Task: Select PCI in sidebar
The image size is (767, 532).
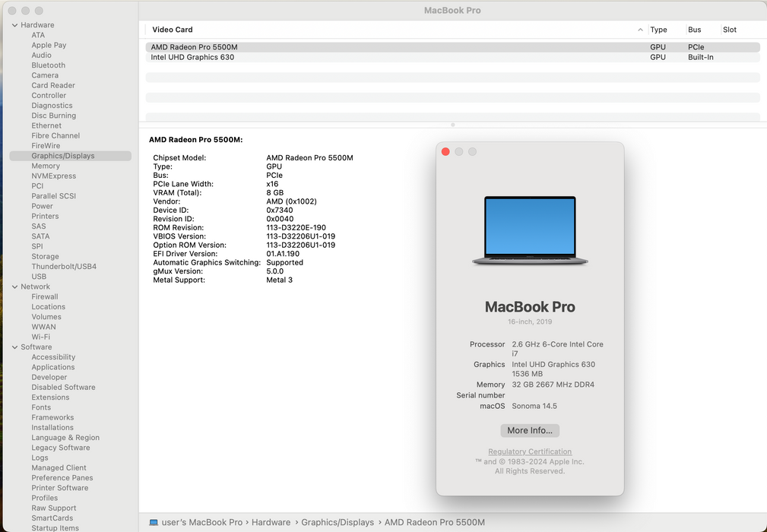Action: pos(38,185)
